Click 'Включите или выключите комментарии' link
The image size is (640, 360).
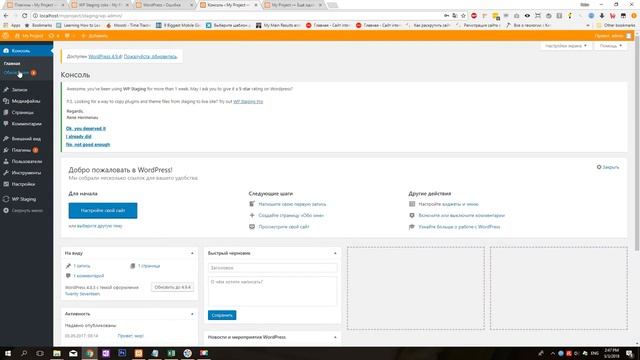(x=462, y=215)
